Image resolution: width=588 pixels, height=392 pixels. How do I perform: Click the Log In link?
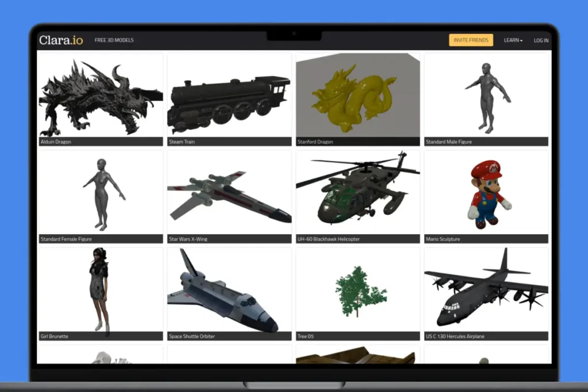pos(541,41)
